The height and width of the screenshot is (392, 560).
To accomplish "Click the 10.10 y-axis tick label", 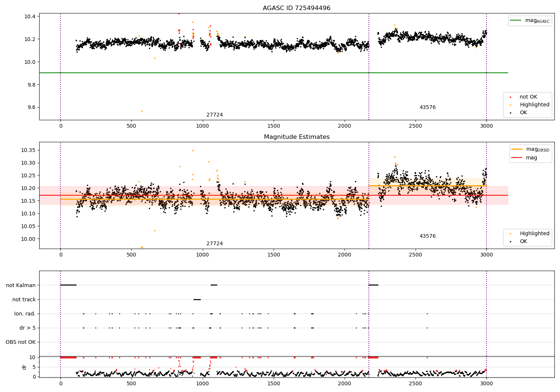I will [28, 214].
